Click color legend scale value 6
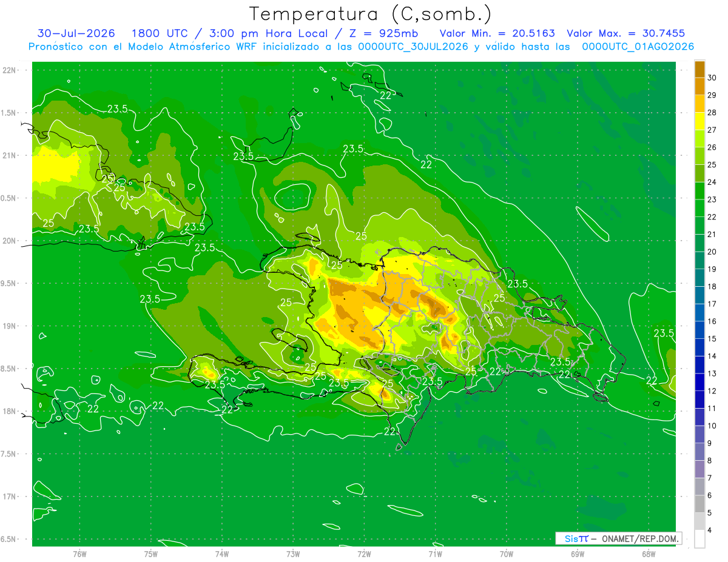Viewport: 728px width, 562px height. click(x=710, y=495)
